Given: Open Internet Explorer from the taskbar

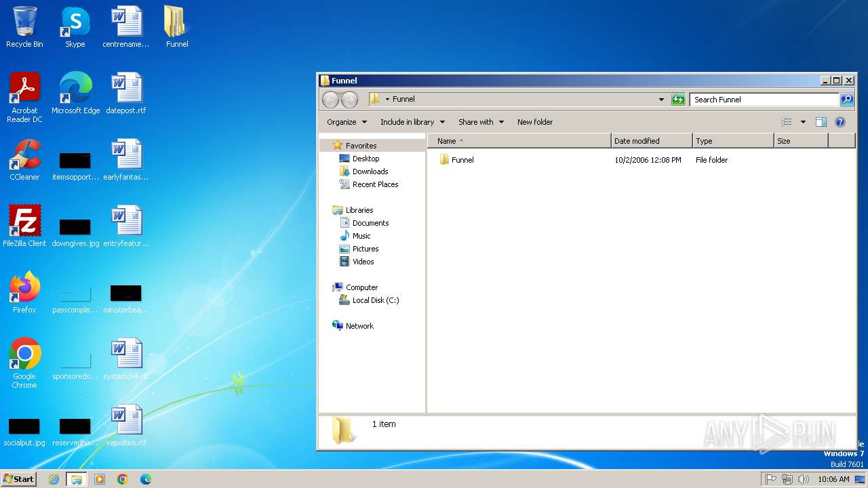Looking at the screenshot, I should click(x=54, y=479).
